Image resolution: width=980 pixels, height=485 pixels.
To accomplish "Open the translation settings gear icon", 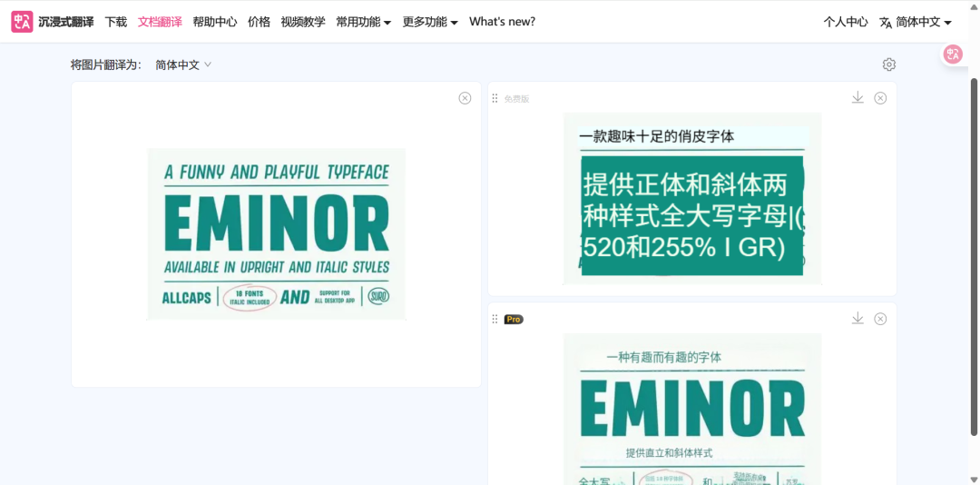I will pos(888,64).
